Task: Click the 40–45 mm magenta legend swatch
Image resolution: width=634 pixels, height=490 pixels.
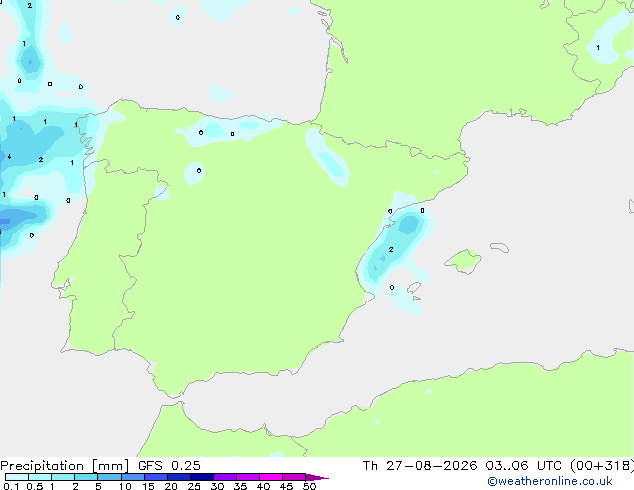Action: [271, 477]
